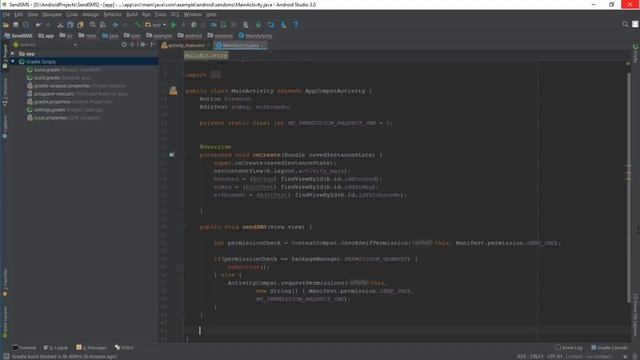Click the Paste toolbar icon

click(x=80, y=25)
